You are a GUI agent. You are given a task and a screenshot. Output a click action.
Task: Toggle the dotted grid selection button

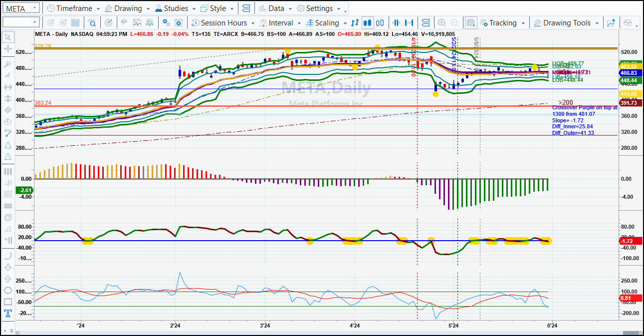click(470, 22)
